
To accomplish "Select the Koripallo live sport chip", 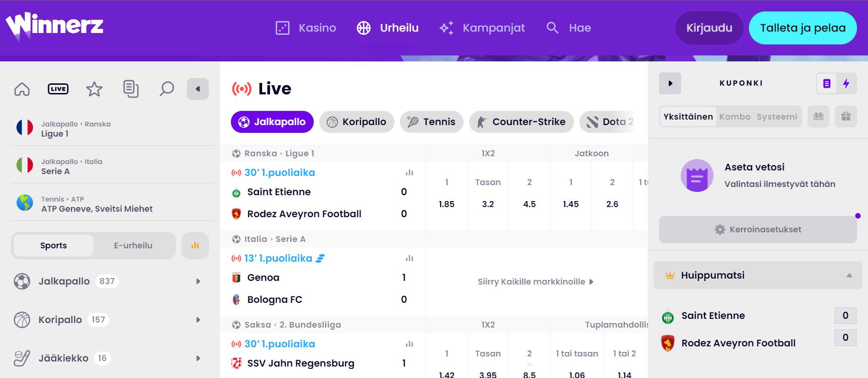I will (x=357, y=122).
